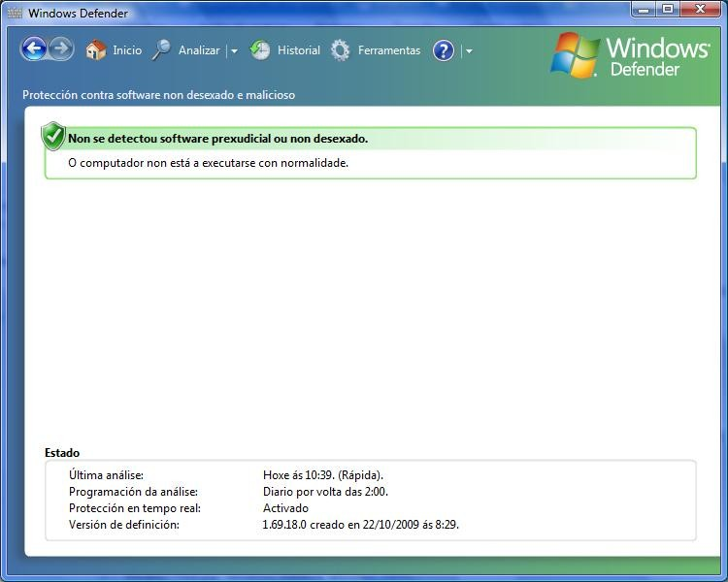Maximize the Windows Defender window

[668, 10]
